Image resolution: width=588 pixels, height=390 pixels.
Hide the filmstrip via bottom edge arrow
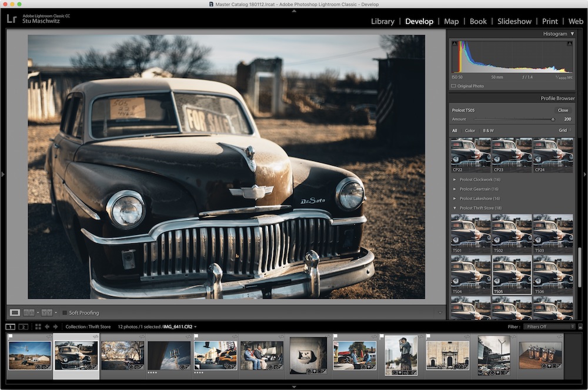(294, 387)
